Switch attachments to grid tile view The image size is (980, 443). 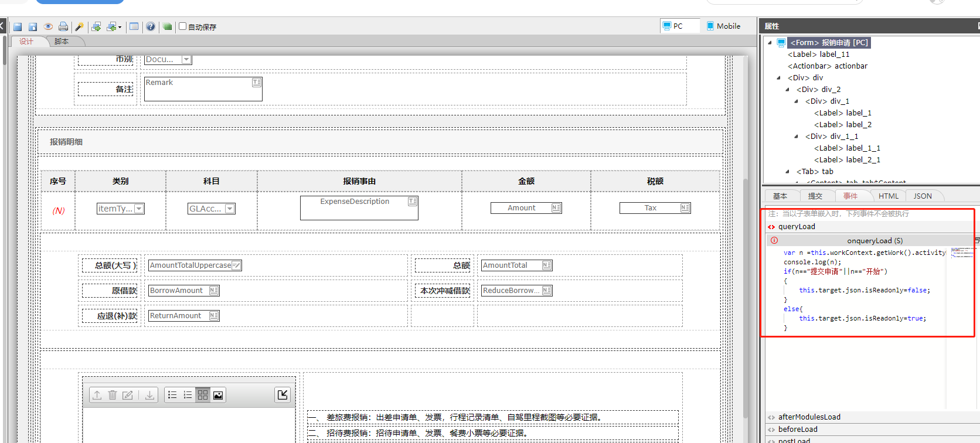click(x=203, y=395)
